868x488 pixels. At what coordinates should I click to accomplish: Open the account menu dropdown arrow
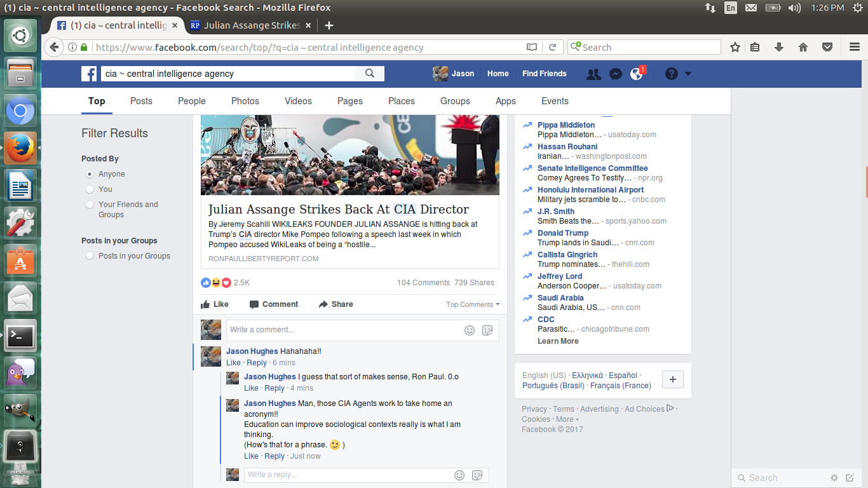click(x=688, y=74)
